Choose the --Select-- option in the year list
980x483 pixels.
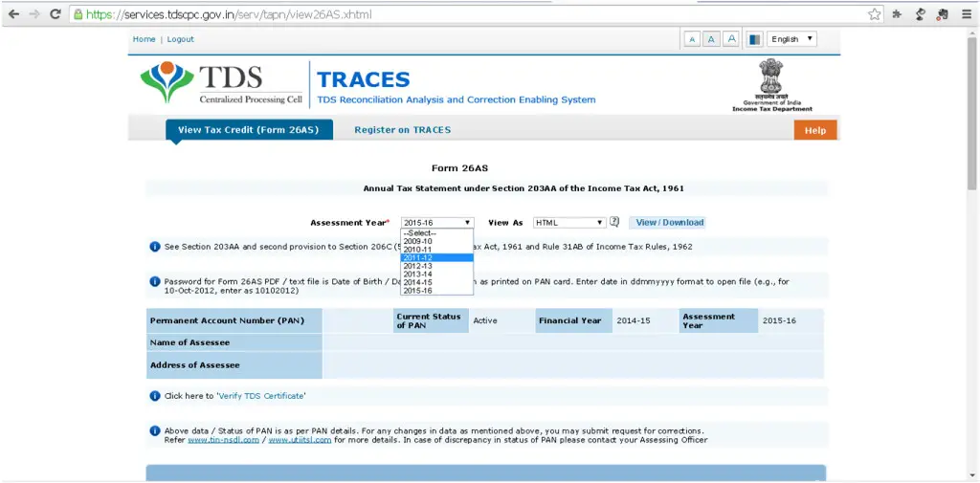[x=436, y=233]
